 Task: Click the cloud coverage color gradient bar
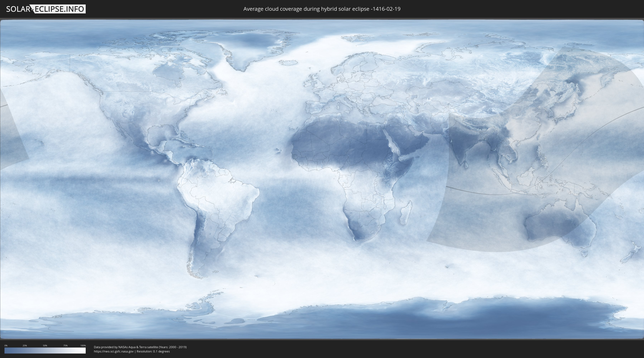(x=45, y=350)
